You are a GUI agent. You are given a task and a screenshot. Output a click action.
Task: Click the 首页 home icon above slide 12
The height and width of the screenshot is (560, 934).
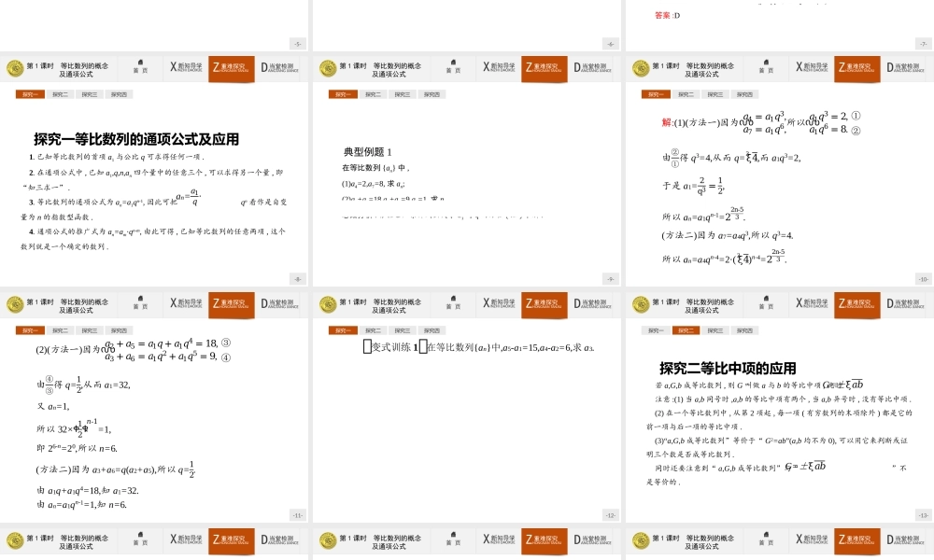(454, 303)
